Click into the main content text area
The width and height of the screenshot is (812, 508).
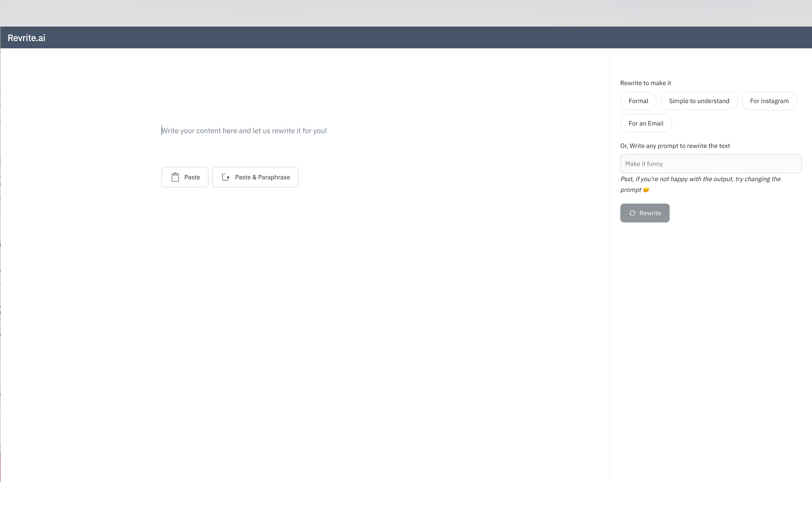[x=244, y=131]
